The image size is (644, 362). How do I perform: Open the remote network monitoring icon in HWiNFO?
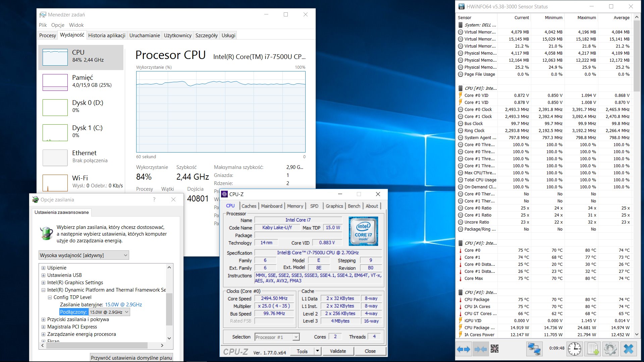[534, 349]
